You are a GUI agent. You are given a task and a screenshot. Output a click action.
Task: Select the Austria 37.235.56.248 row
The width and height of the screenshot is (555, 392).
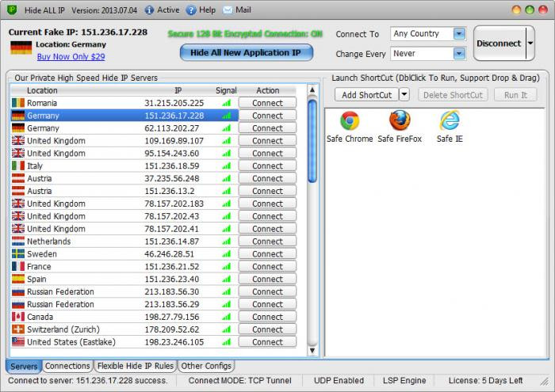click(x=124, y=178)
